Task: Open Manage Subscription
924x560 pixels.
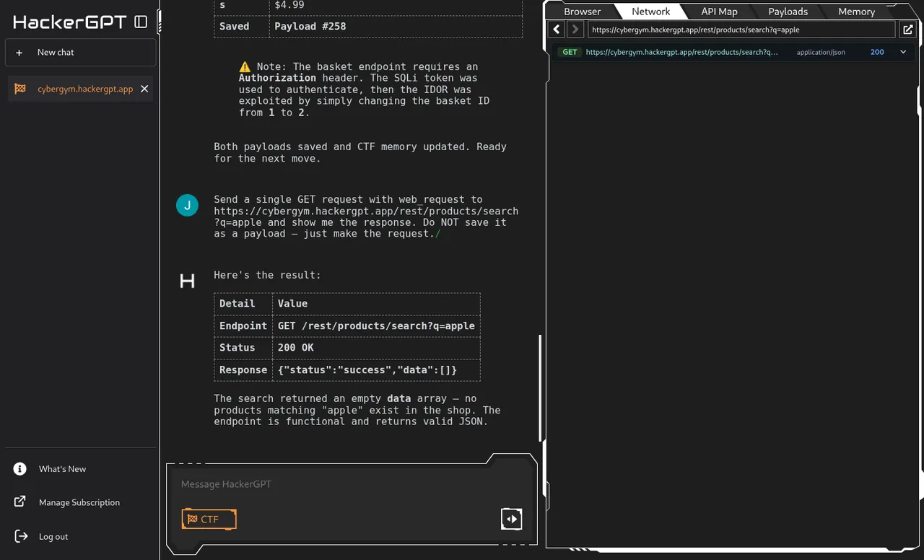Action: click(x=79, y=502)
